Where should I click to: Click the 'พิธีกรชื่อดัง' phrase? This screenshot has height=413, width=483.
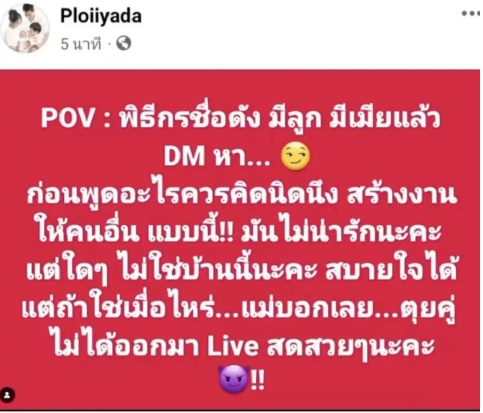pos(190,118)
